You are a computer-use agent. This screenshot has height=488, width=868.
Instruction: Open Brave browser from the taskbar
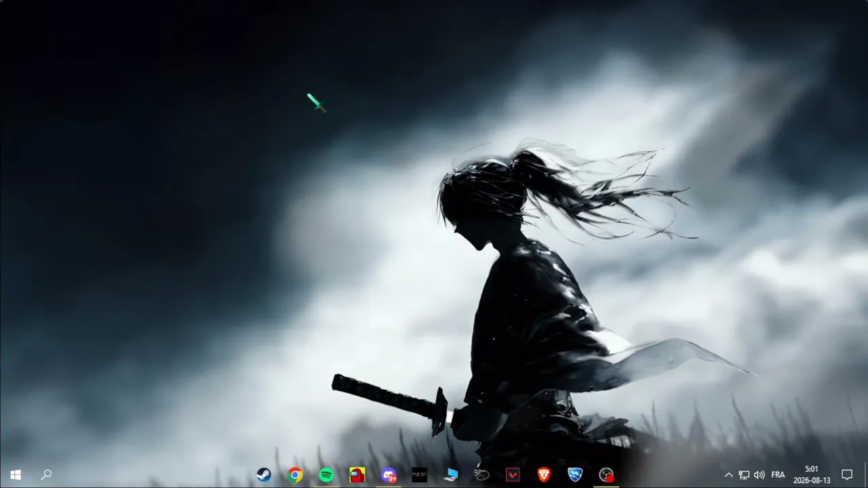coord(544,475)
